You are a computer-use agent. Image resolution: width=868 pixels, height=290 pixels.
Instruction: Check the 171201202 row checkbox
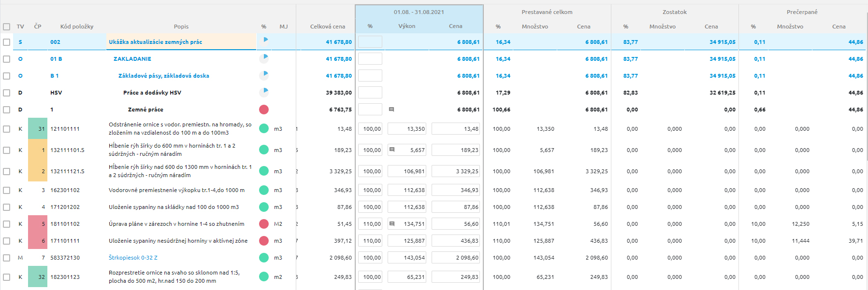tap(7, 207)
